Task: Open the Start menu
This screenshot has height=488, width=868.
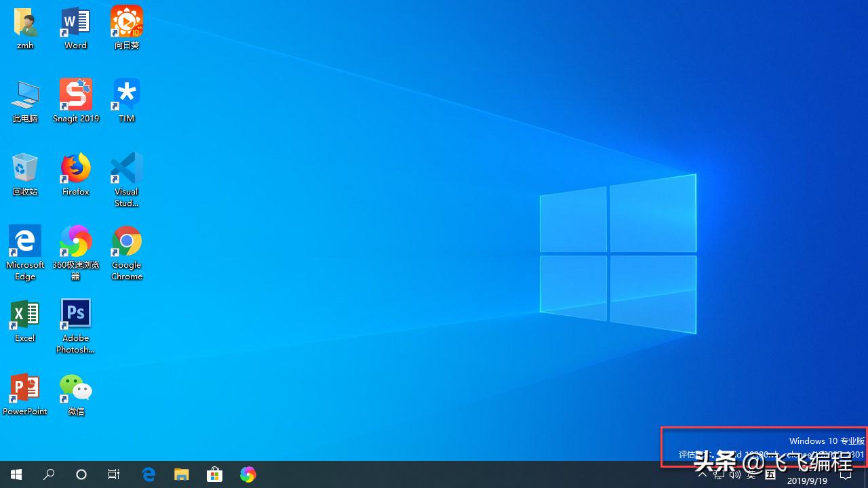Action: pos(16,474)
